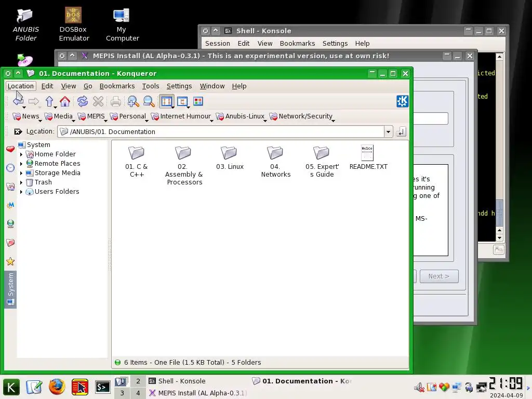Expand the Remote Places tree node
This screenshot has width=532, height=399.
point(21,164)
